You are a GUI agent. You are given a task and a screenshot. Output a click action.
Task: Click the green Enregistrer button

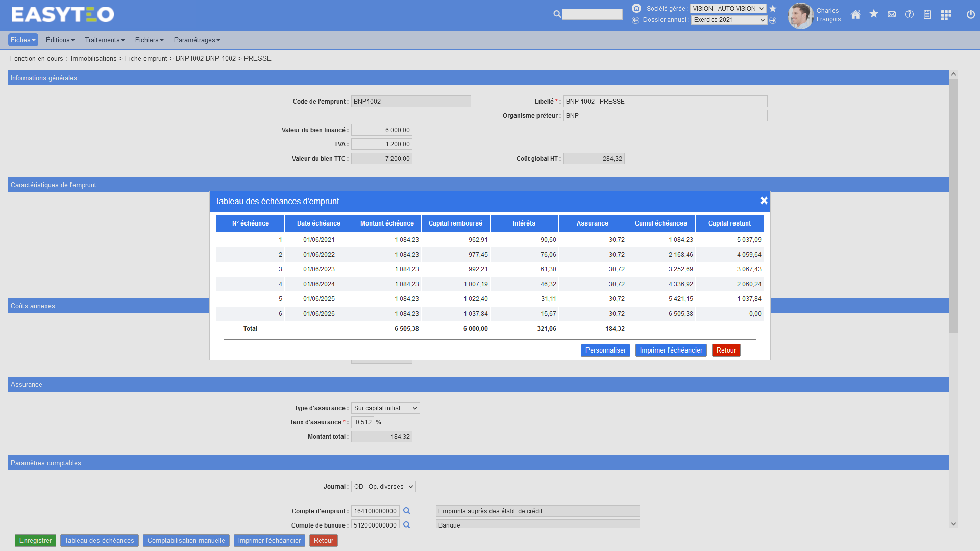click(x=35, y=541)
